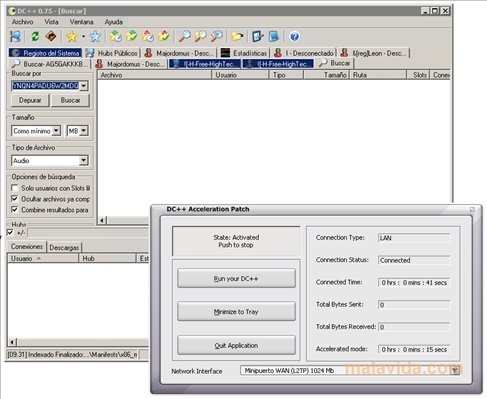This screenshot has height=399, width=487.
Task: Click the Connection Type LAN field
Action: 414,238
